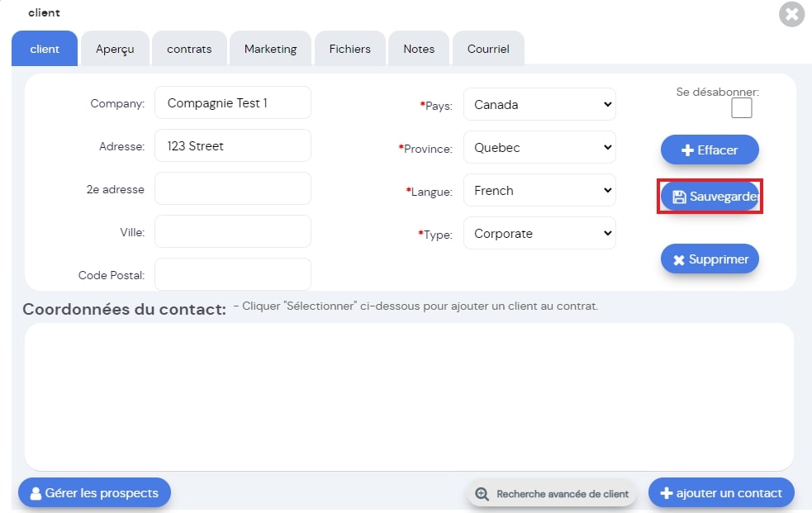Switch to the Aperçu tab
Viewport: 812px width, 513px height.
(115, 49)
